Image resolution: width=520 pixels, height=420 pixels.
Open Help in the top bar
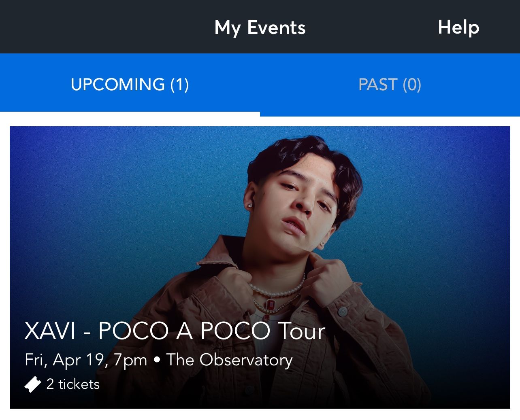pos(458,28)
